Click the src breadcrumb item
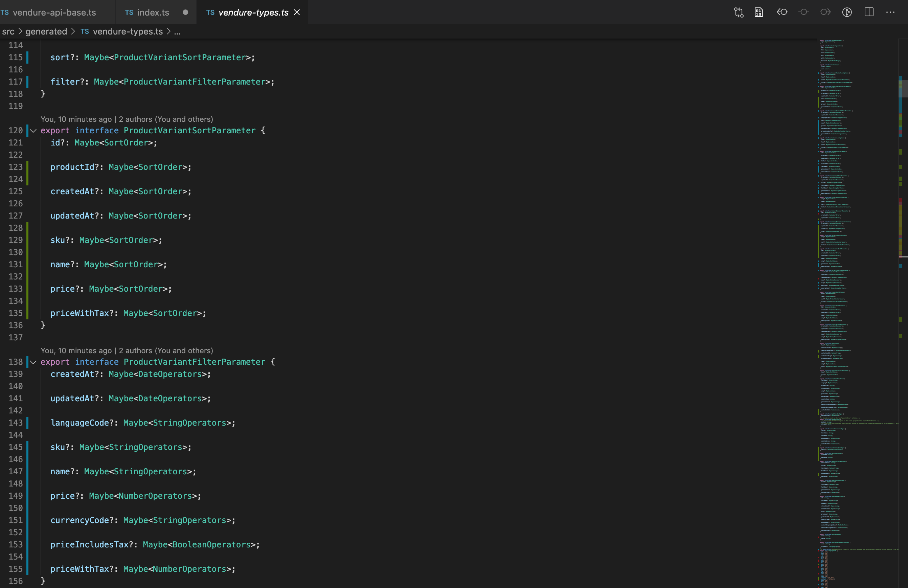 pos(8,32)
